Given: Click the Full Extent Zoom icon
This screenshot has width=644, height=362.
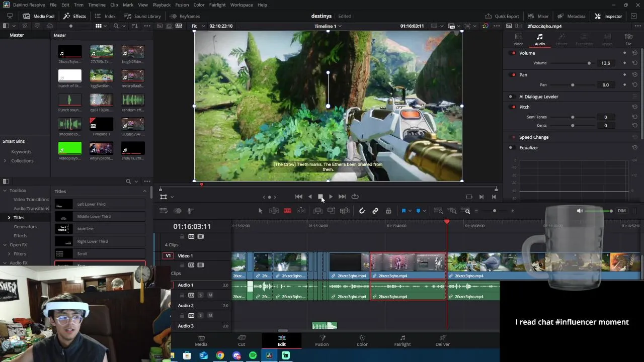Looking at the screenshot, I should point(438,211).
